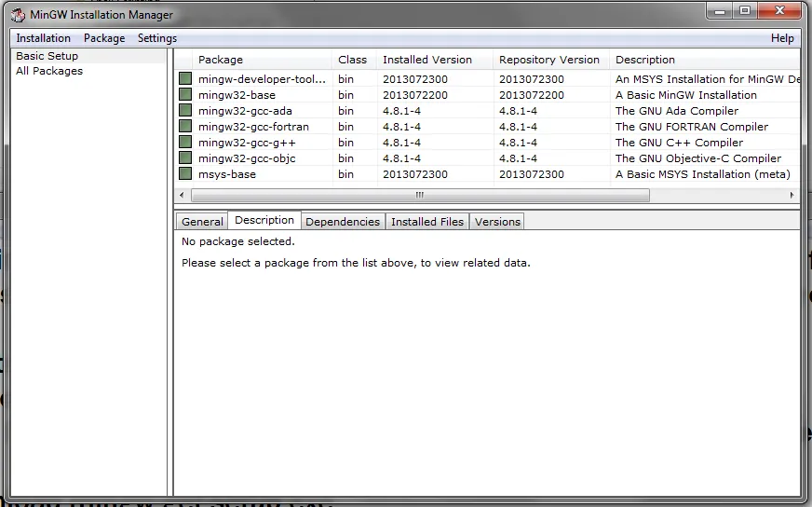This screenshot has width=812, height=507.
Task: Select the mingw32-gcc-g++ package name
Action: [247, 143]
